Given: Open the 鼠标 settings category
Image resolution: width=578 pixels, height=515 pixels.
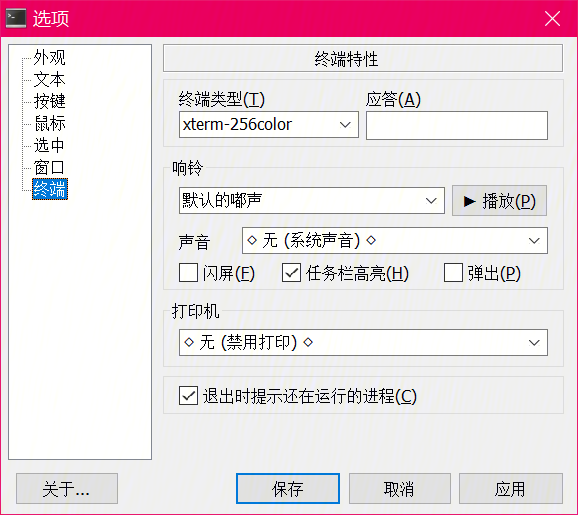Looking at the screenshot, I should click(x=49, y=123).
